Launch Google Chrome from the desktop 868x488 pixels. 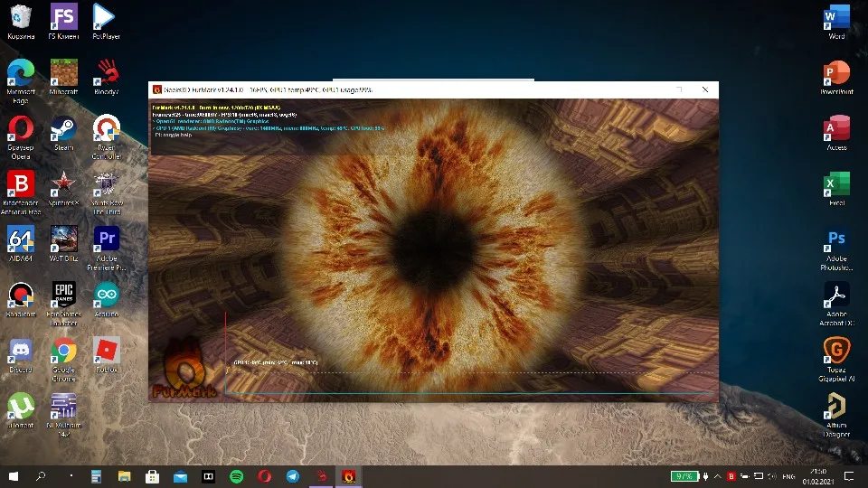[63, 360]
